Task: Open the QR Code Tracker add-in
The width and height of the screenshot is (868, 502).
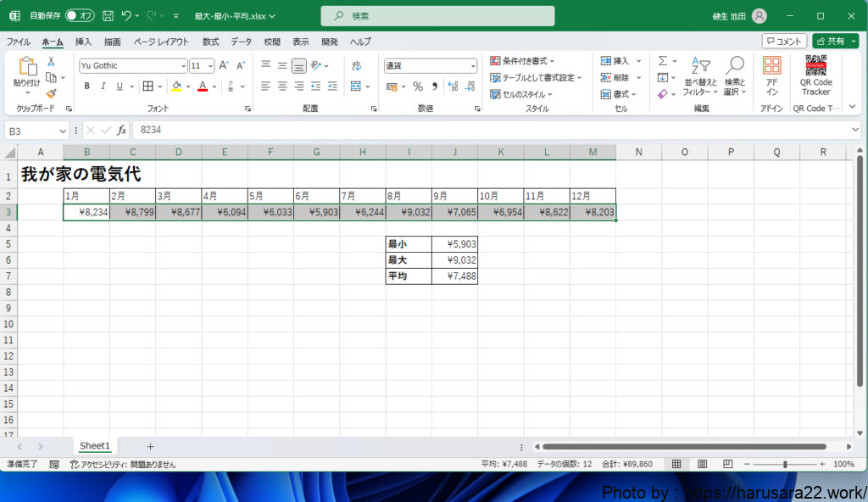Action: point(815,76)
